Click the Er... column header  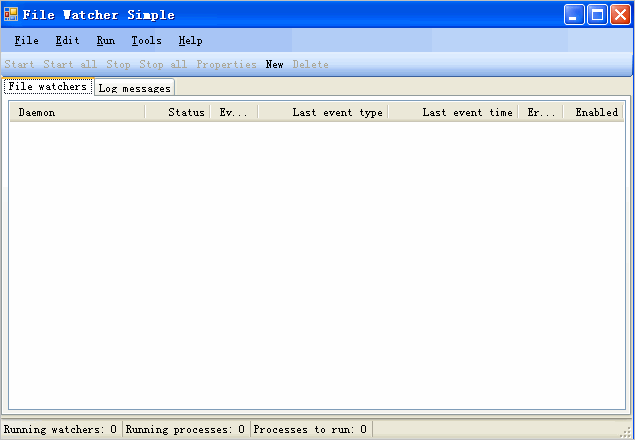pyautogui.click(x=540, y=112)
